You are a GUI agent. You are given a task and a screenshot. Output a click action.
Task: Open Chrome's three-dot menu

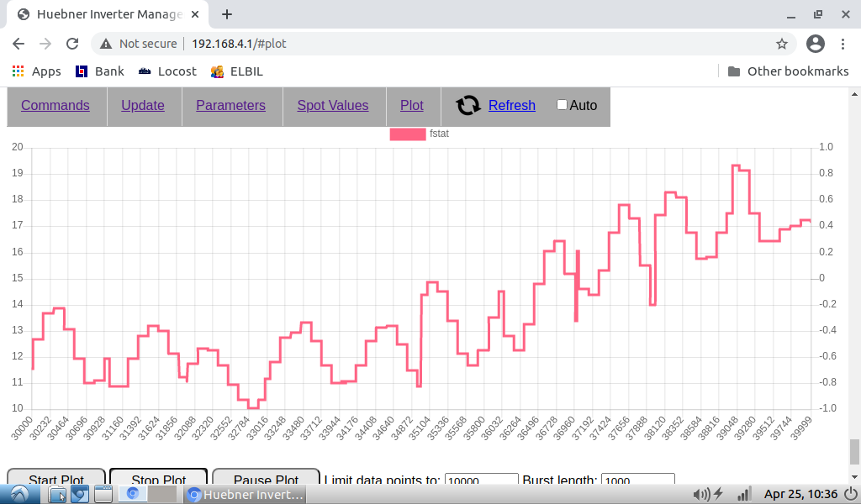point(843,44)
